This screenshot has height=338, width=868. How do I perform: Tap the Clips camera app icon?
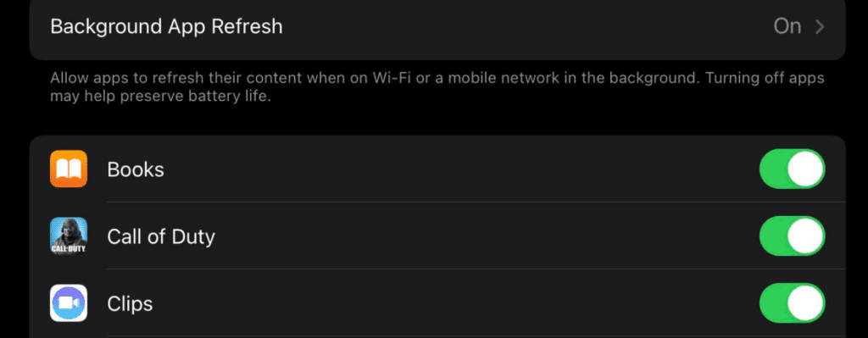coord(69,303)
